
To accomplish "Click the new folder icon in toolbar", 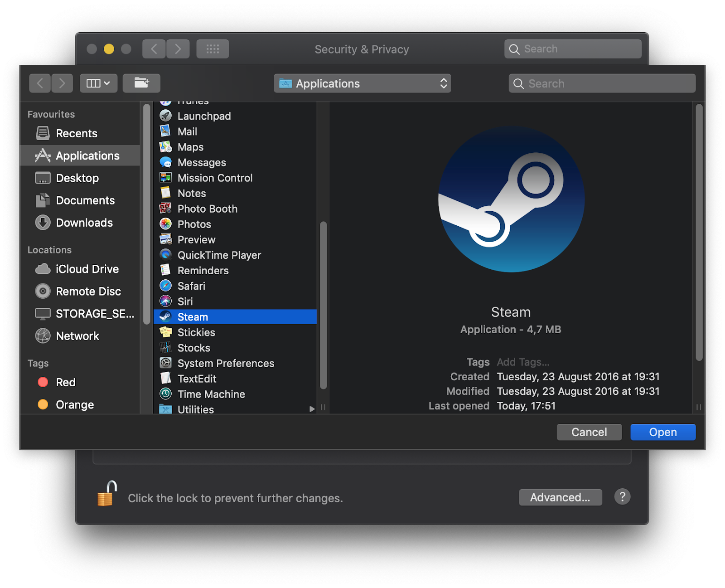I will coord(141,83).
